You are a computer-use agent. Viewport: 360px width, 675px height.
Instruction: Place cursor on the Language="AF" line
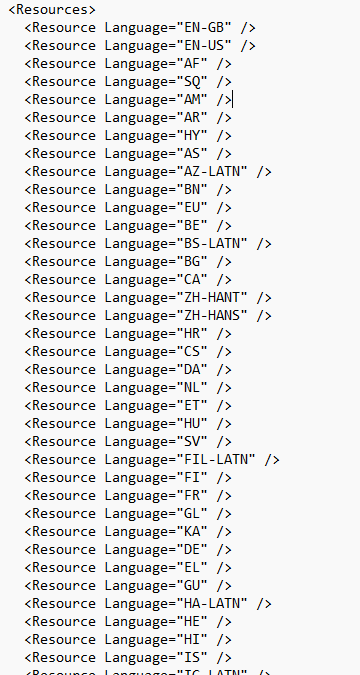[x=128, y=64]
